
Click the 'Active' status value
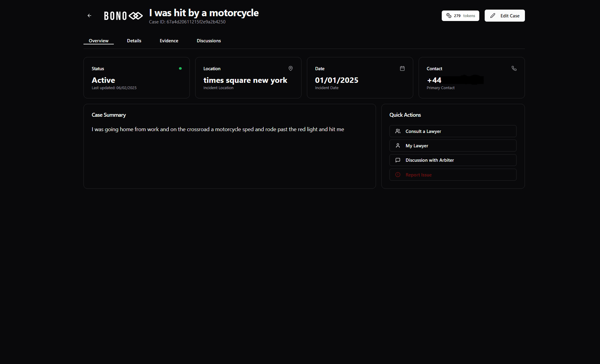pyautogui.click(x=103, y=80)
